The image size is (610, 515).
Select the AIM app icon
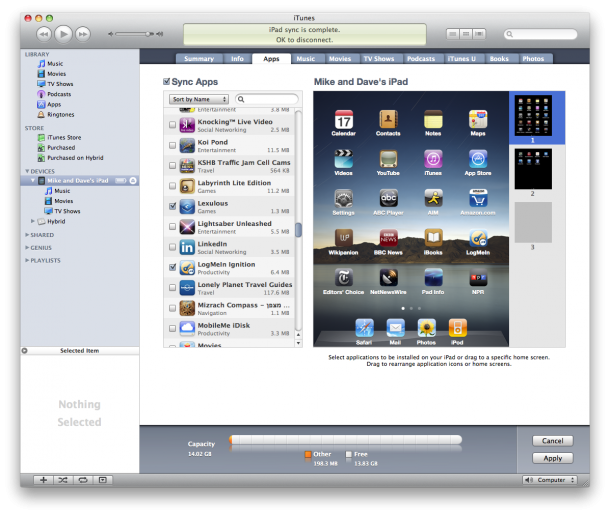point(433,198)
